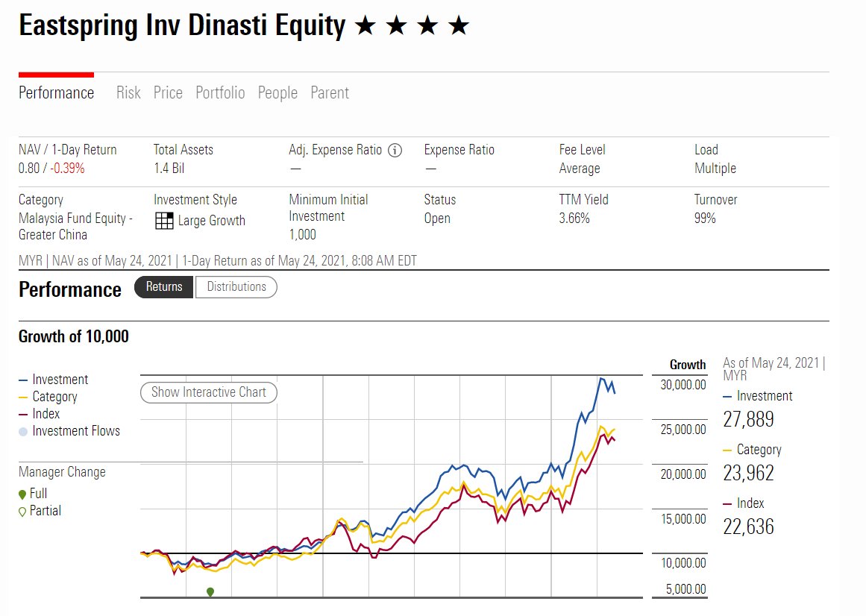Switch to the Performance tab

coord(57,92)
